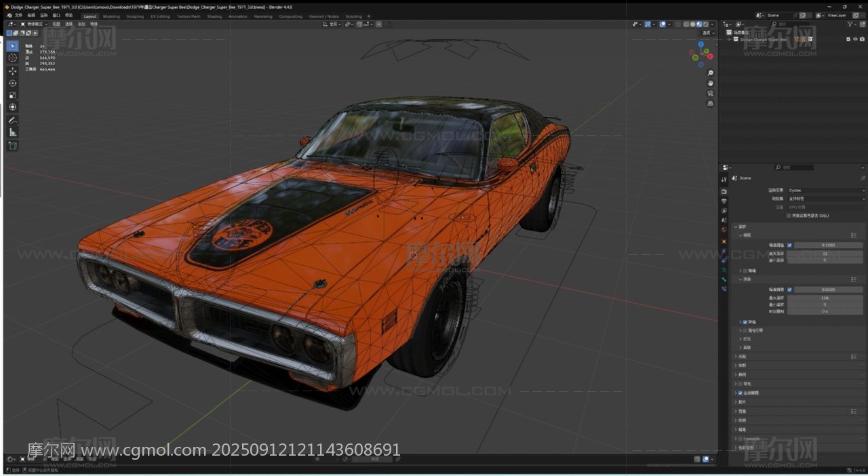Open the Geometry Nodes workspace tab
This screenshot has width=868, height=476.
(323, 16)
